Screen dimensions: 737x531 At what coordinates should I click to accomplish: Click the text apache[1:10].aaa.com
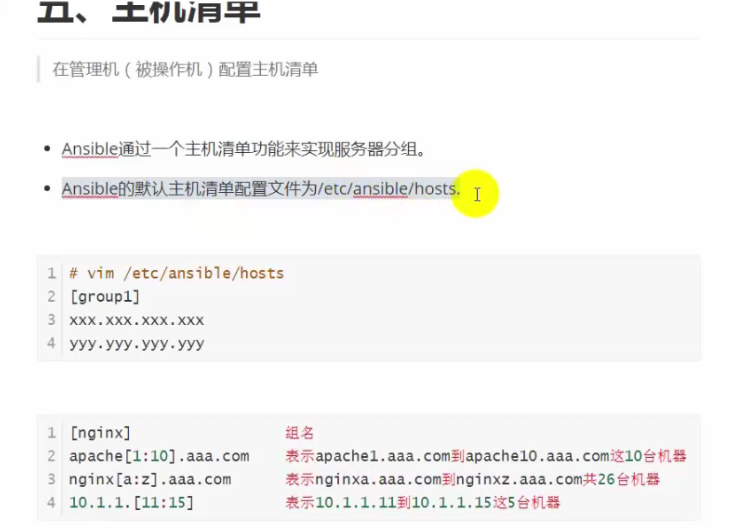[x=159, y=456]
